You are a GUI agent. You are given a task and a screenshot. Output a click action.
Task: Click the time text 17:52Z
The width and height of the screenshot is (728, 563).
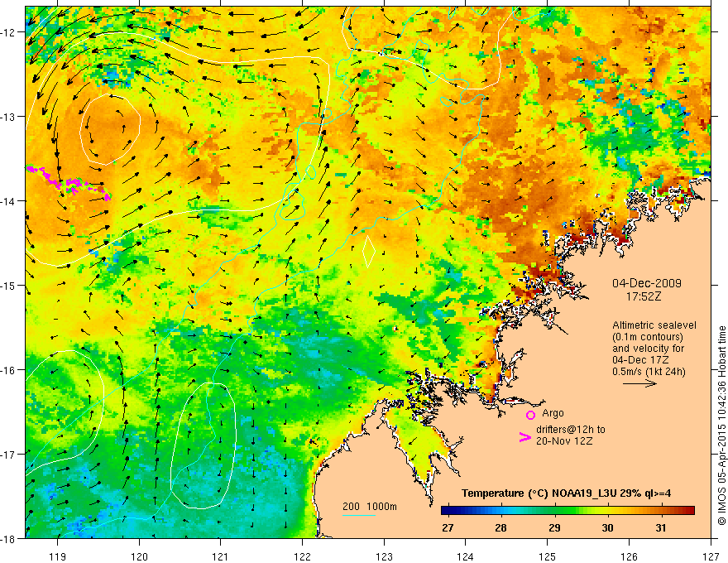tap(643, 296)
